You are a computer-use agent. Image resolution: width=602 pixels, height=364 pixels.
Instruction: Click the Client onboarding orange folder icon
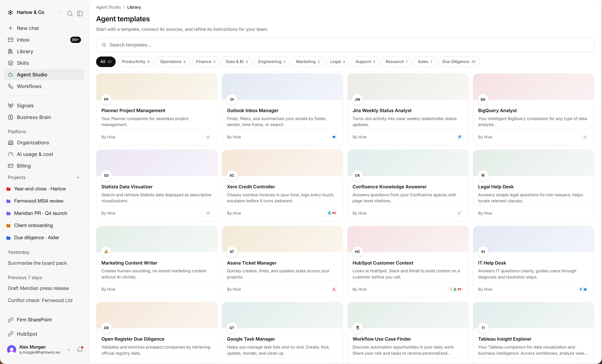click(x=8, y=225)
